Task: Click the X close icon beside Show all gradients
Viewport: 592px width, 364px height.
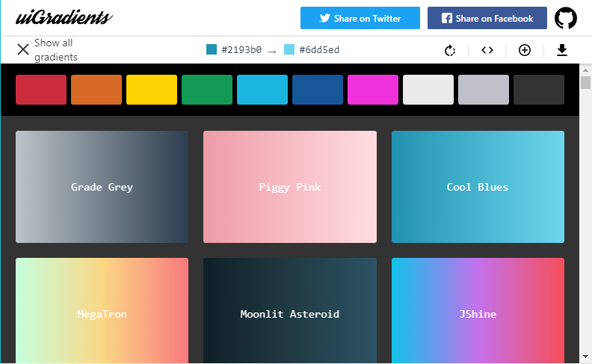Action: coord(23,49)
